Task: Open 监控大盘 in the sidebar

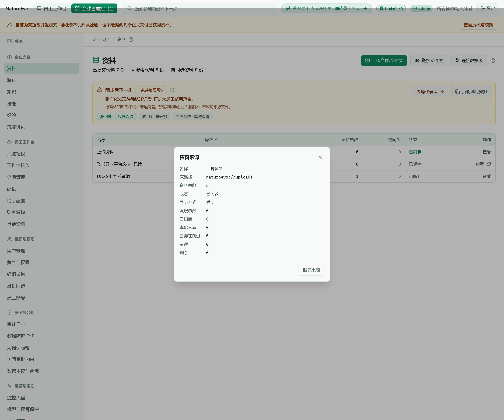Action: coord(42,398)
